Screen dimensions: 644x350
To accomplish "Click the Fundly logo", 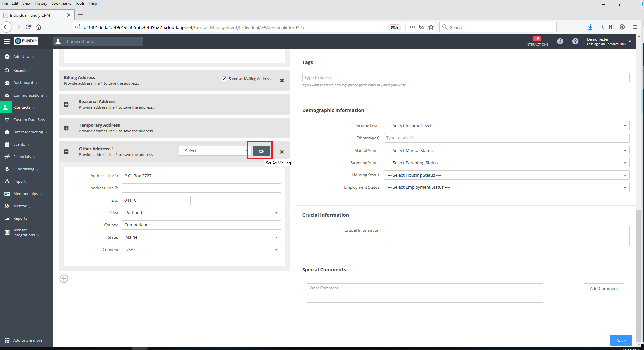I will coord(26,41).
